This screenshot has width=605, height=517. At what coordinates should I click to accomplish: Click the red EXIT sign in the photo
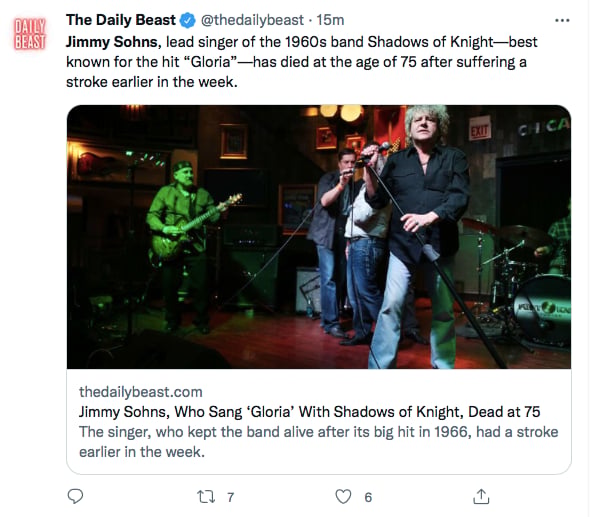coord(480,128)
